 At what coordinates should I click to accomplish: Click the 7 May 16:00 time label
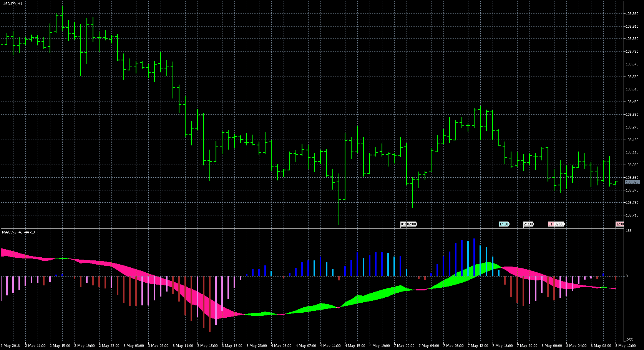503,346
